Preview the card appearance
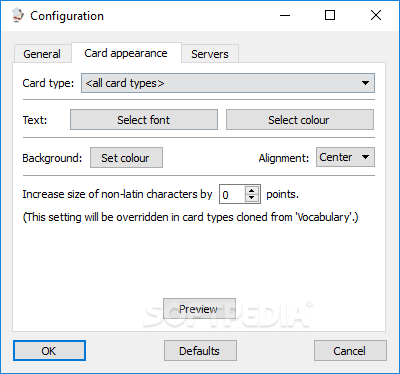This screenshot has height=374, width=400. [199, 309]
